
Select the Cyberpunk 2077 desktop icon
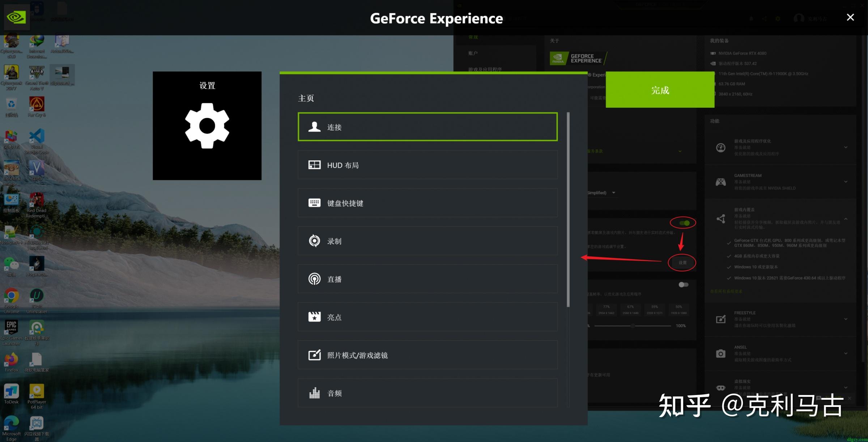[x=11, y=78]
